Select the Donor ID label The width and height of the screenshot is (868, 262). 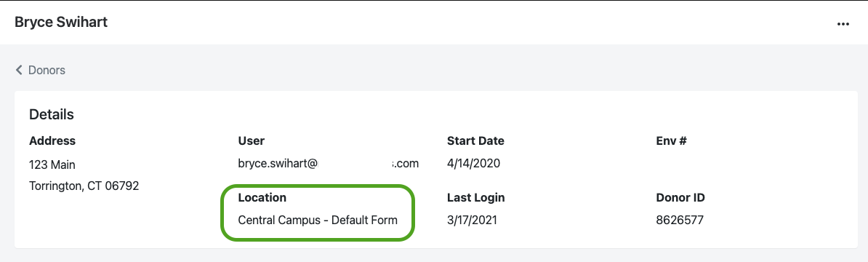[x=680, y=197]
